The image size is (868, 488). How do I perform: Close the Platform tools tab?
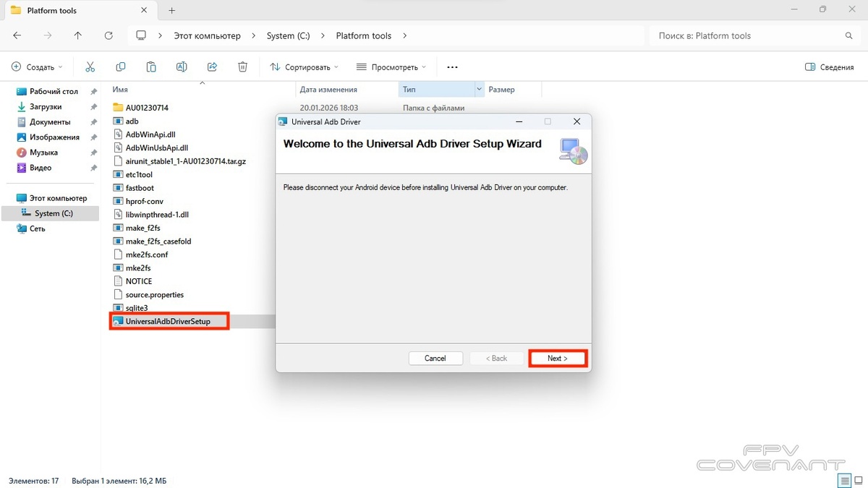(144, 11)
